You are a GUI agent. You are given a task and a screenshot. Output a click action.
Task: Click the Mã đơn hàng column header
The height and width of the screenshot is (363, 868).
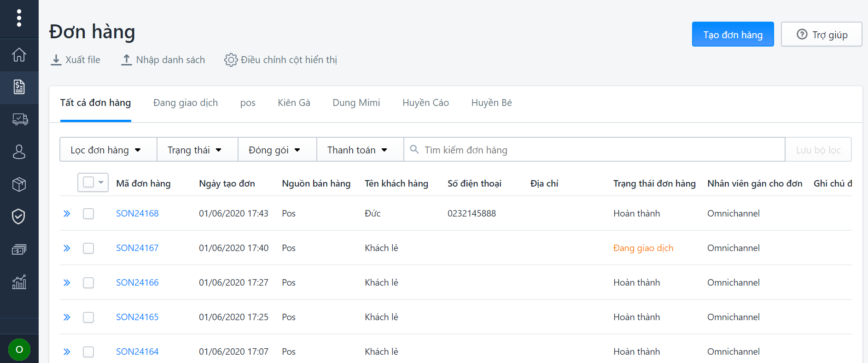pos(143,183)
